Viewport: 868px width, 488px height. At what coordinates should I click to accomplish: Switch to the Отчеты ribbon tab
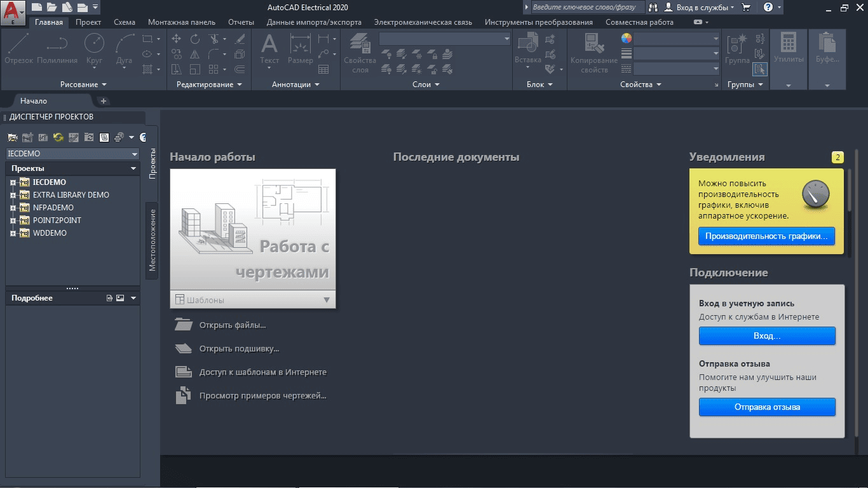[x=241, y=22]
